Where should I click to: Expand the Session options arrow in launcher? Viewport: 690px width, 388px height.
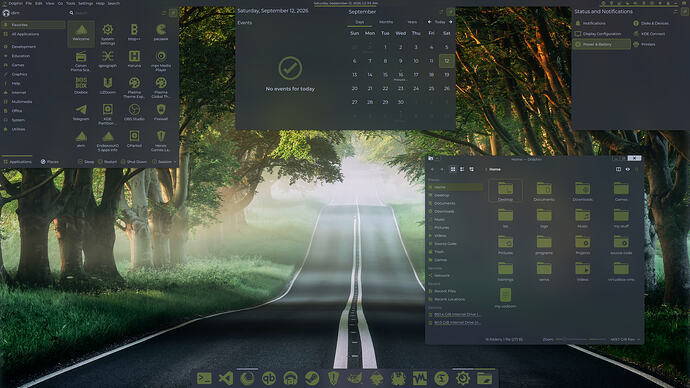[175, 162]
